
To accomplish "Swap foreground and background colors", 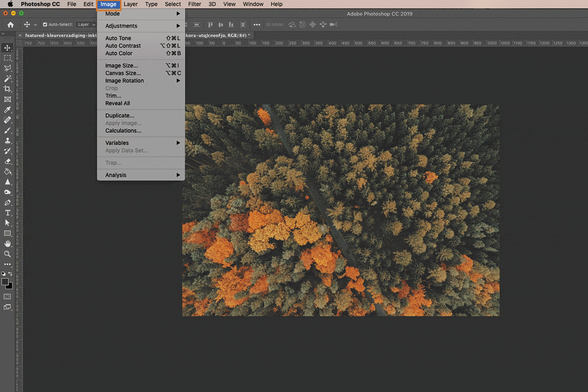I will 10,274.
